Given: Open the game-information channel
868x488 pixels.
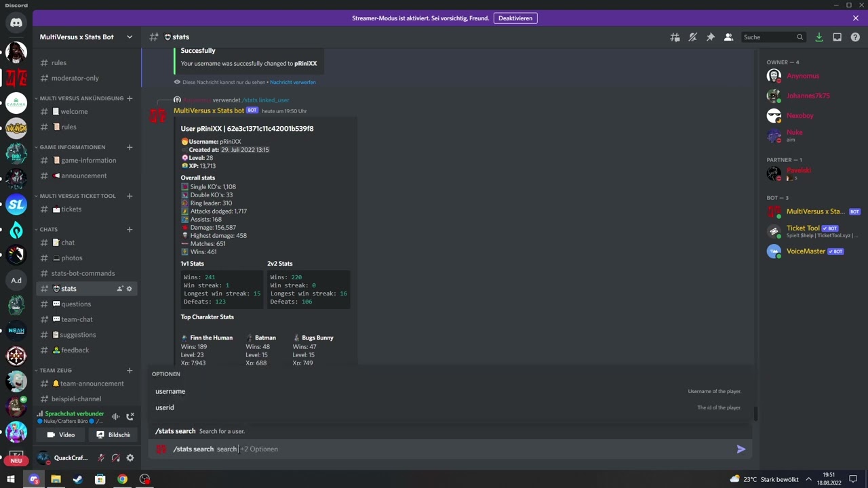Looking at the screenshot, I should coord(87,160).
